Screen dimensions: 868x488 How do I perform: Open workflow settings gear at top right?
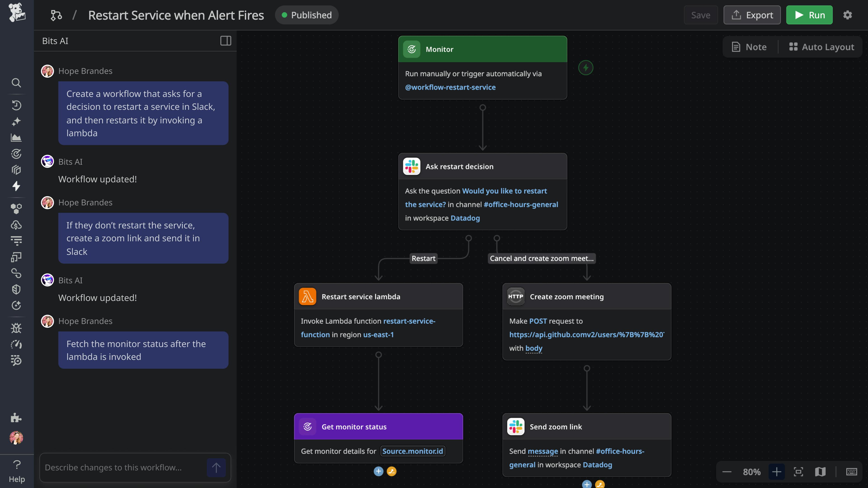tap(847, 15)
